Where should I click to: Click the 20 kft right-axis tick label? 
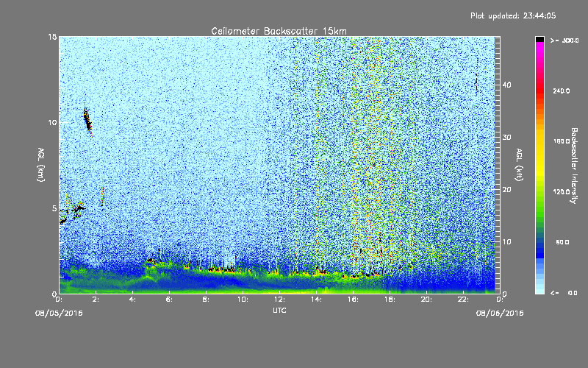506,190
